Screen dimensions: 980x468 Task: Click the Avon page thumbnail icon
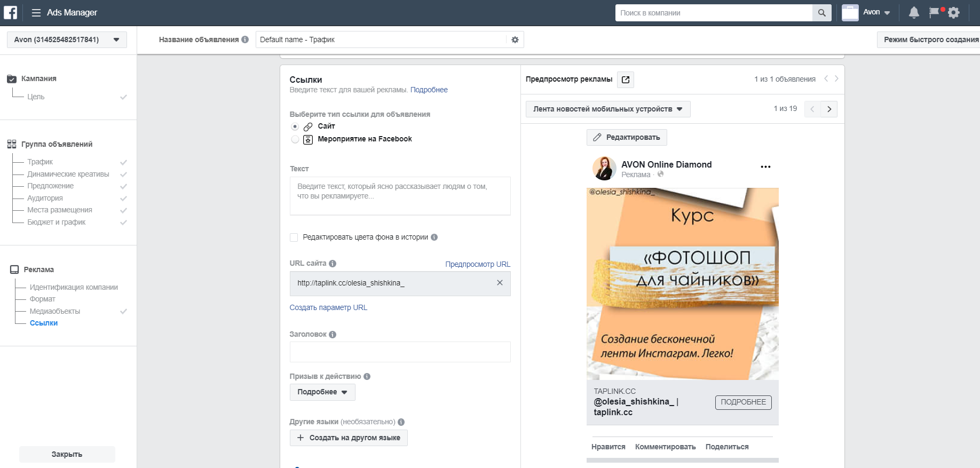pos(850,12)
